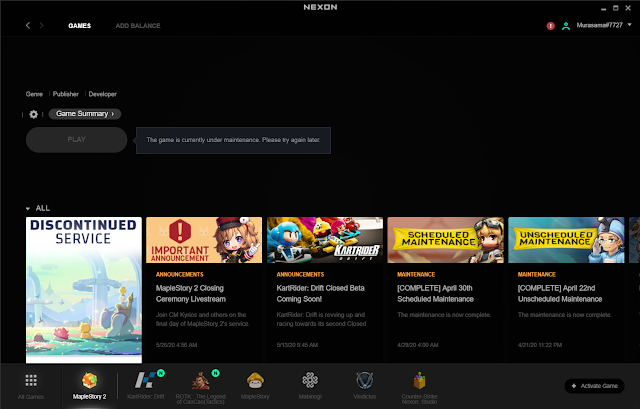The image size is (640, 409).
Task: Click the red notification alert icon
Action: pyautogui.click(x=550, y=25)
